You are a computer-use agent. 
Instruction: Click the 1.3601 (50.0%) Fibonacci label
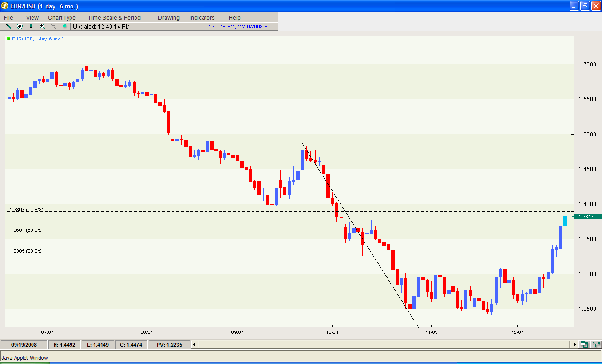point(26,230)
